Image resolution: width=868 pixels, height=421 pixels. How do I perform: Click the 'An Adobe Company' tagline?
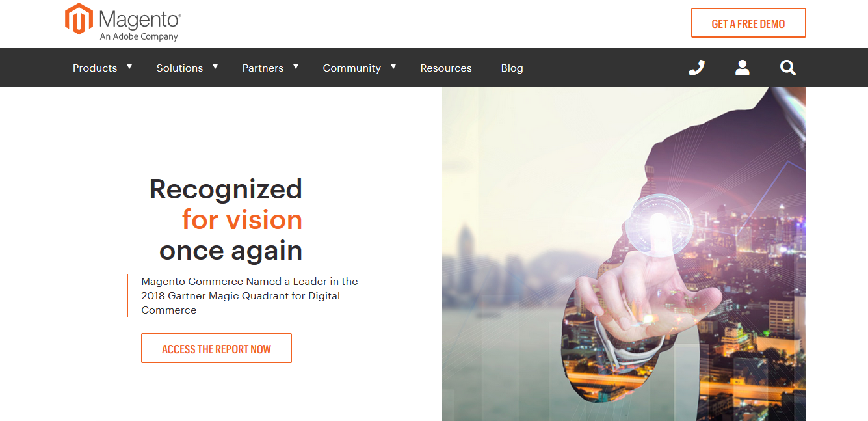[x=138, y=37]
